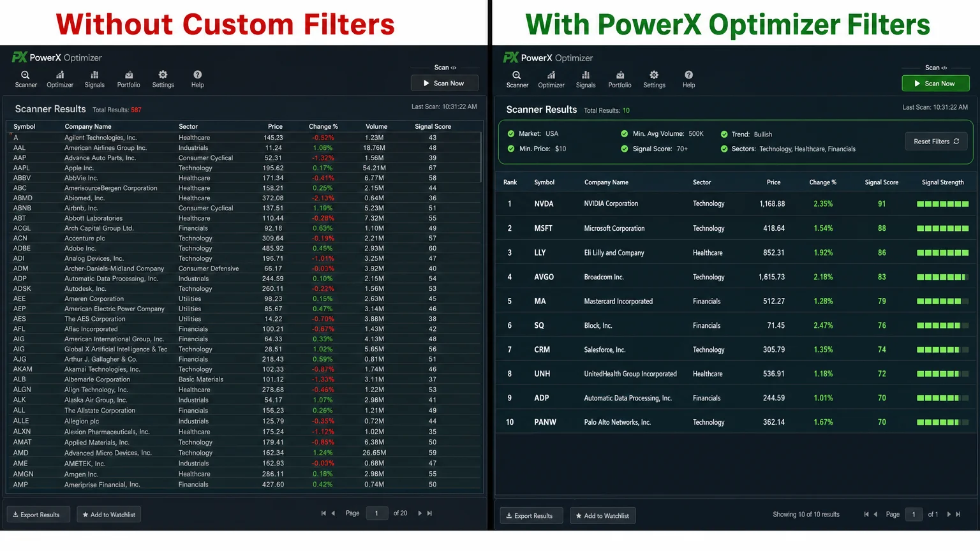Select Salesforce, Inc. row
The width and height of the screenshot is (980, 551).
735,349
